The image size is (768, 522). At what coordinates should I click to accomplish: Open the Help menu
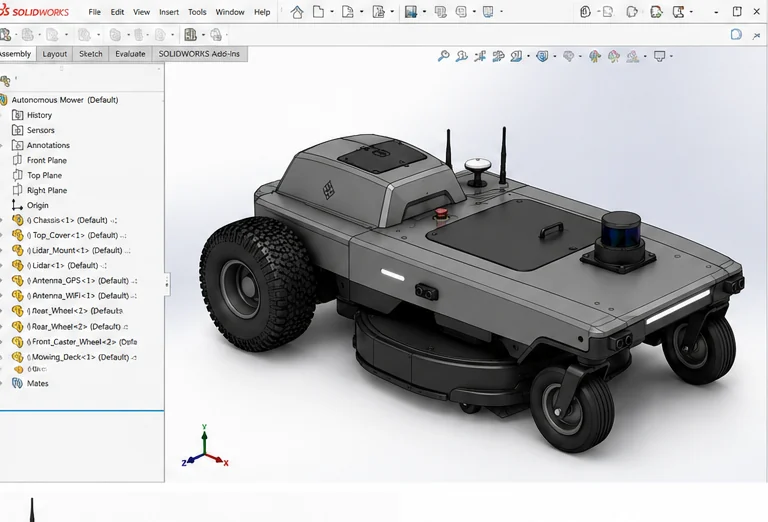[x=262, y=12]
